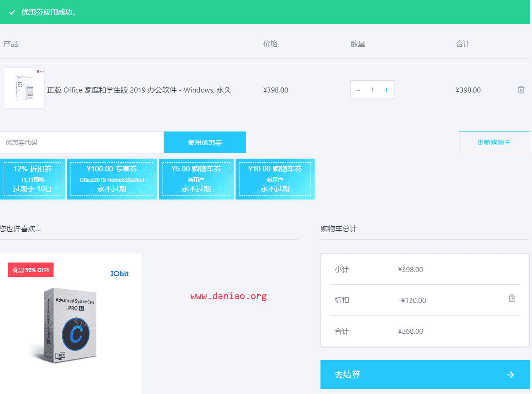
Task: Open Advanced SystemCare PRO product image
Action: pyautogui.click(x=70, y=325)
